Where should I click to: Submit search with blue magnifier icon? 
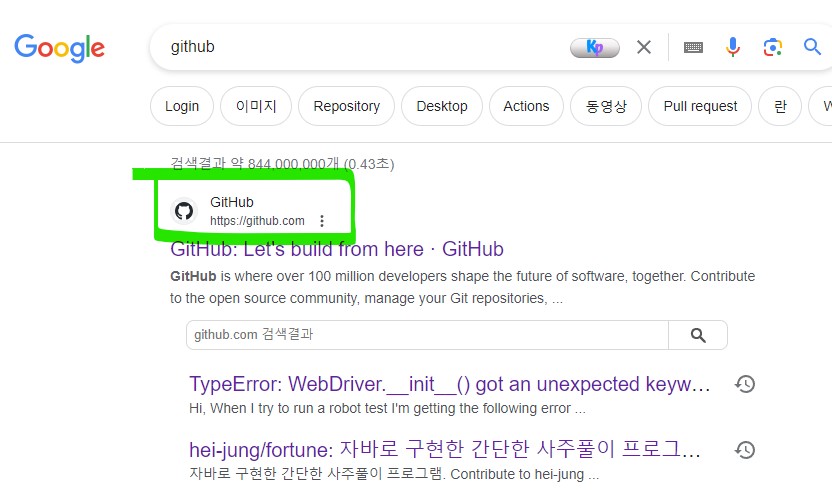tap(812, 47)
